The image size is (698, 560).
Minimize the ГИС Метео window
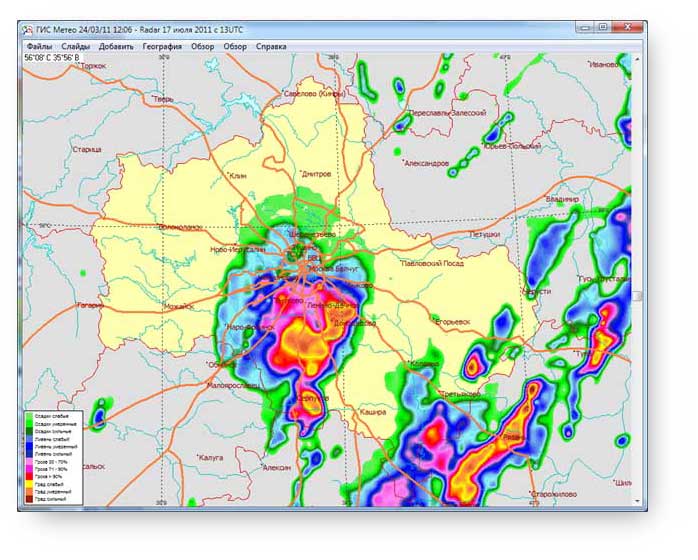tap(585, 28)
